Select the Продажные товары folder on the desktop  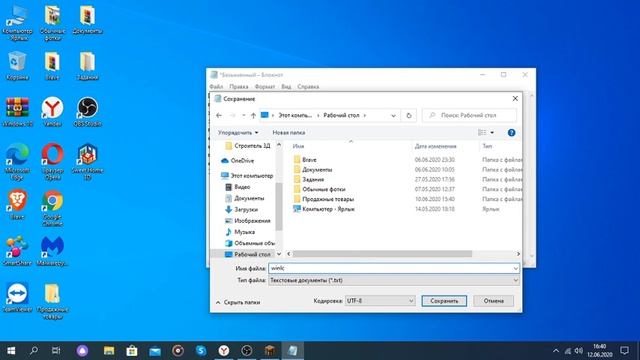[x=52, y=301]
